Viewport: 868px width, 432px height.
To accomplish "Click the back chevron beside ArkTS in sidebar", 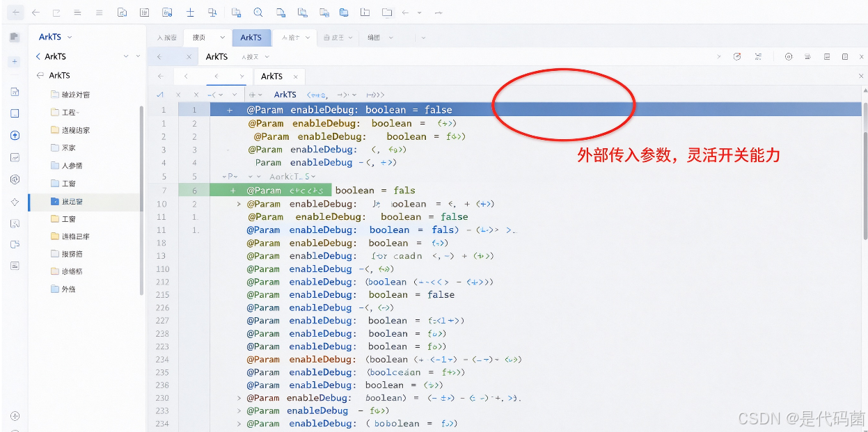I will coord(38,56).
